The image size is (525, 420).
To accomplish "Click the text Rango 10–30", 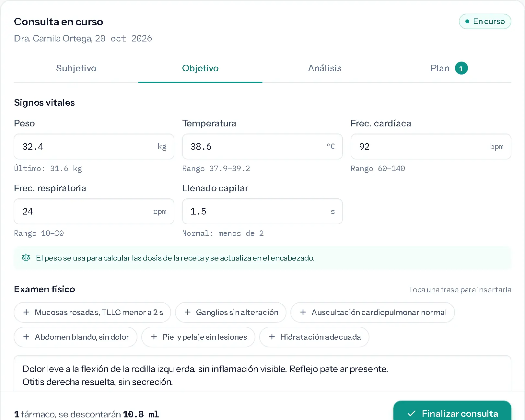I will [x=39, y=233].
